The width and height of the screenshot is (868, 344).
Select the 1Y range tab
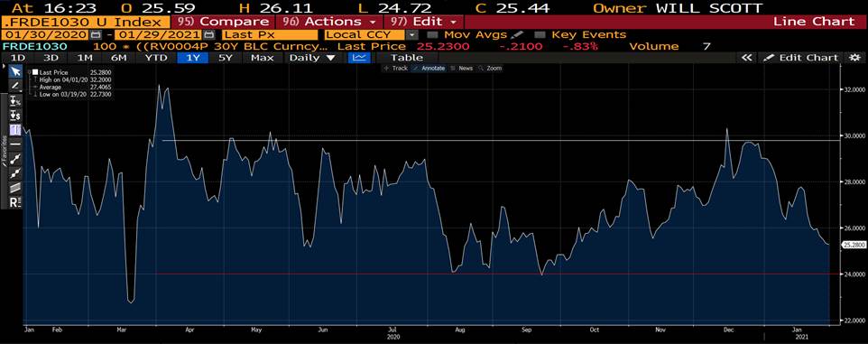[x=193, y=58]
